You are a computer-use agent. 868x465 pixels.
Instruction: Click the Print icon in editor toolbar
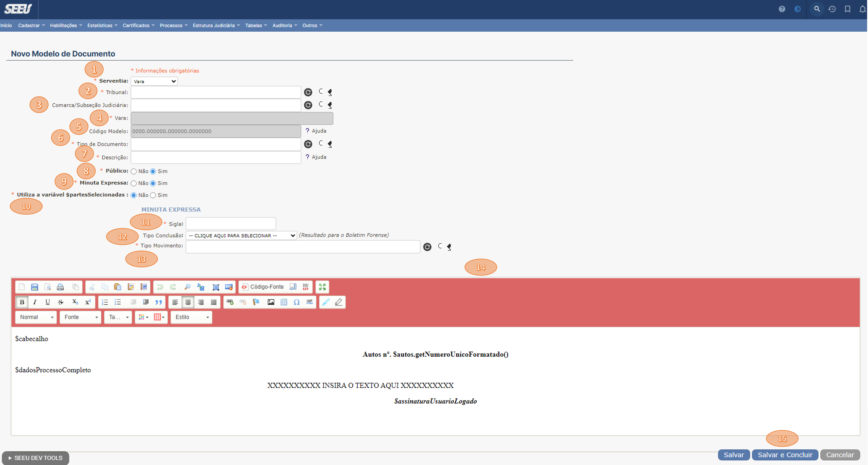click(60, 287)
